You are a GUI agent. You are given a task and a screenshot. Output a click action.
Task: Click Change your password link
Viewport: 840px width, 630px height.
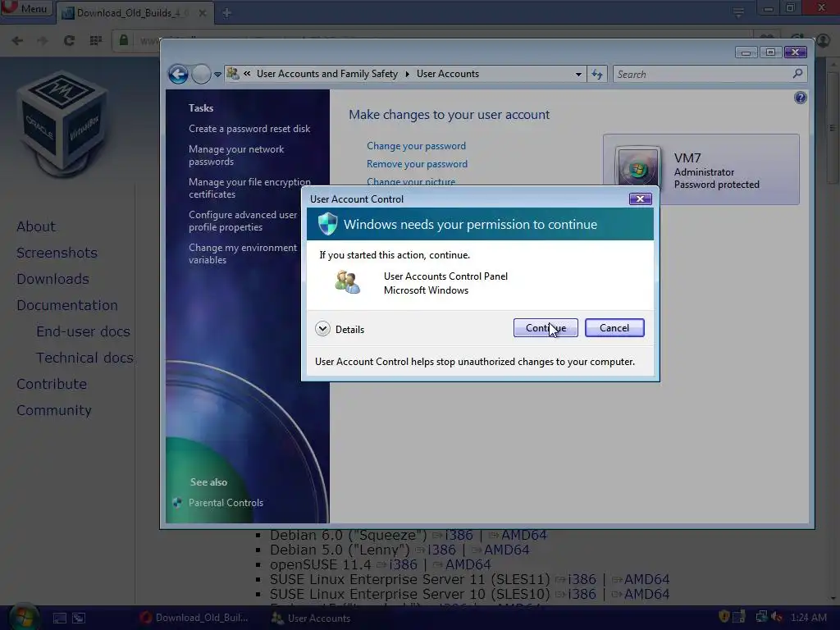click(x=416, y=146)
